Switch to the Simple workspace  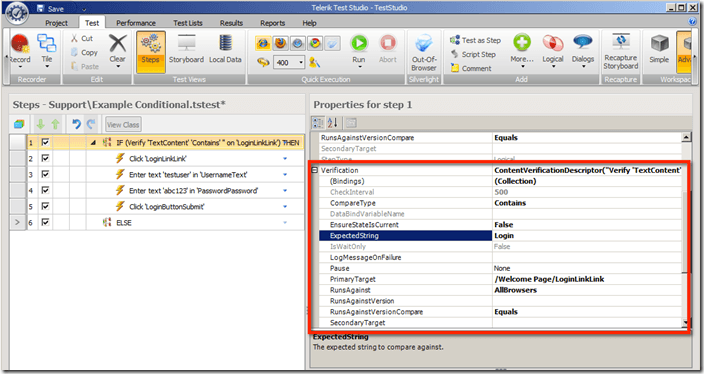tap(659, 48)
